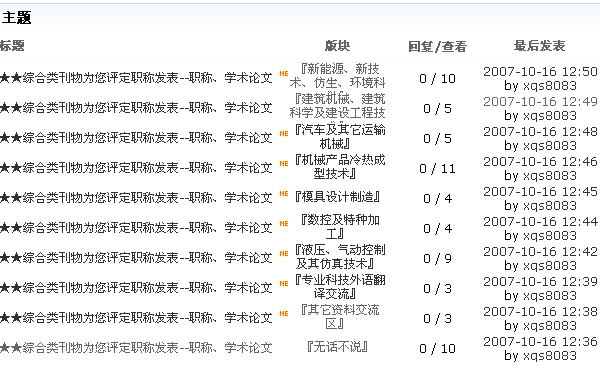Open thread title posted at 12:49
The image size is (600, 386).
click(x=136, y=108)
